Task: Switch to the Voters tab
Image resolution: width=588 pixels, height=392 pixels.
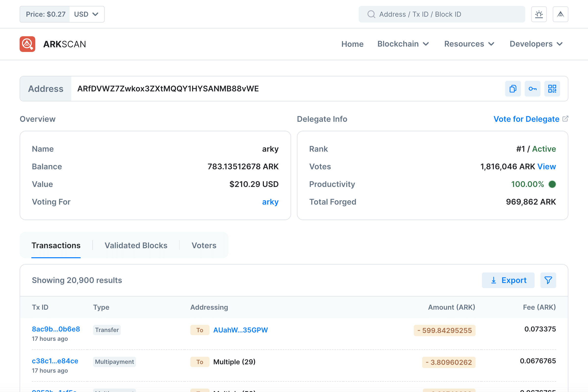Action: [x=204, y=245]
